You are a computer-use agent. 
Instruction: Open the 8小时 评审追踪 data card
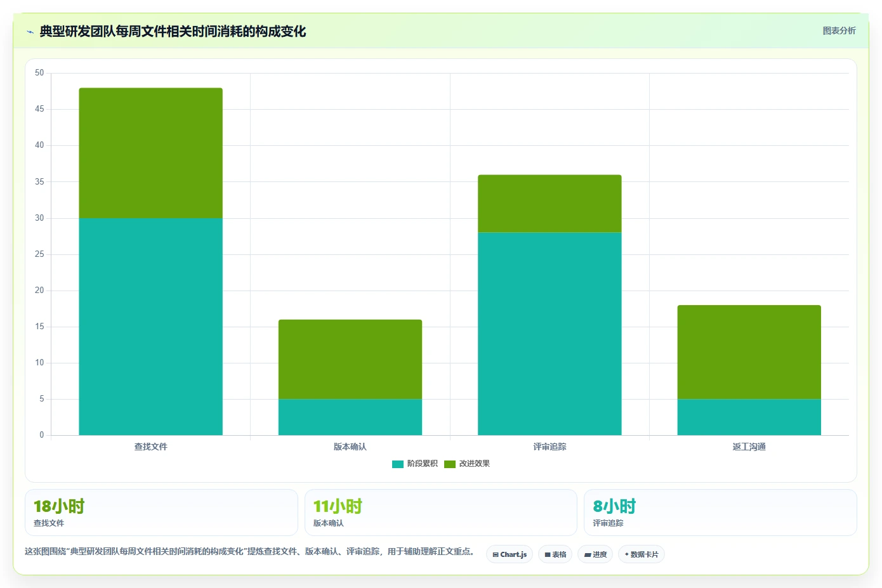(x=720, y=513)
